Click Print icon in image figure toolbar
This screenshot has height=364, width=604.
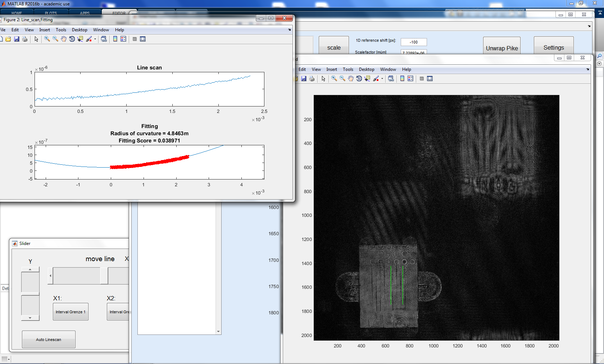312,79
